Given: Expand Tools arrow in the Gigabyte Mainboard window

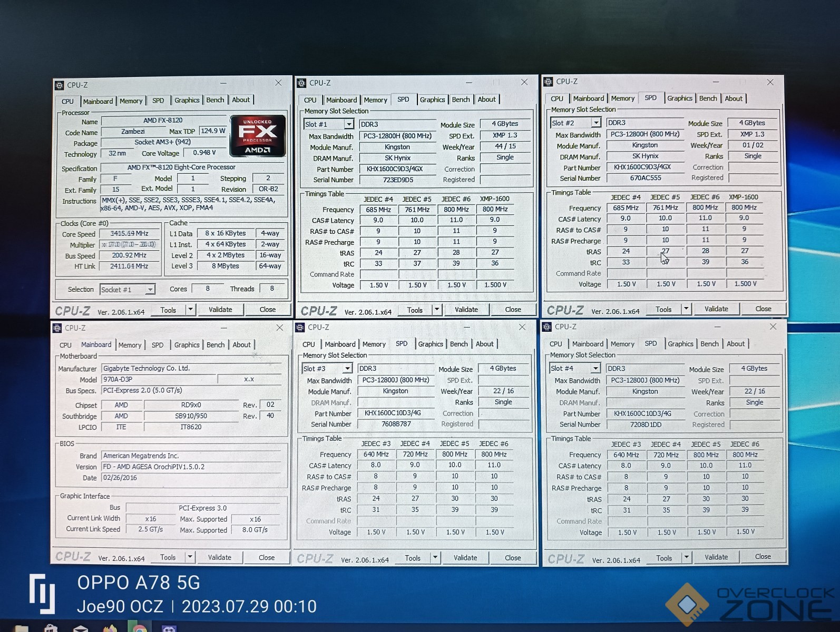Looking at the screenshot, I should [190, 557].
